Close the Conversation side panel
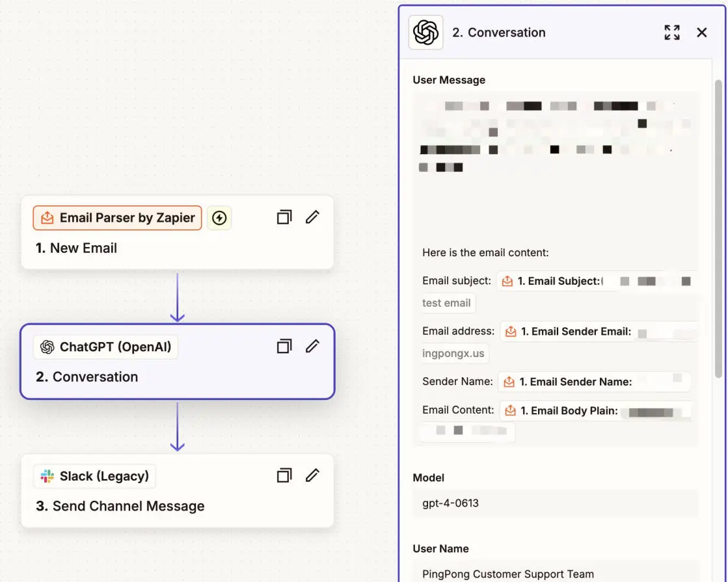The height and width of the screenshot is (582, 728). coord(701,33)
